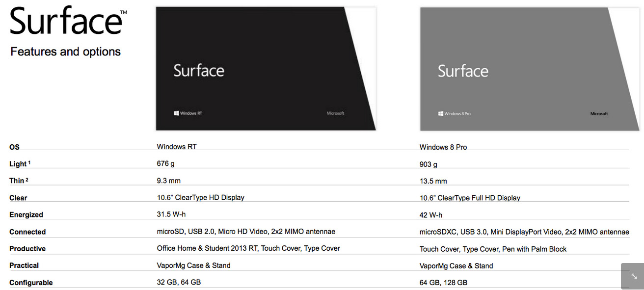
Task: Click the Microsoft logo on the black tablet
Action: [x=335, y=113]
